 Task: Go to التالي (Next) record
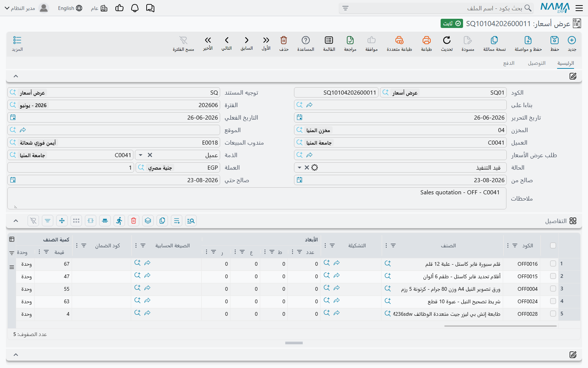[x=227, y=40]
